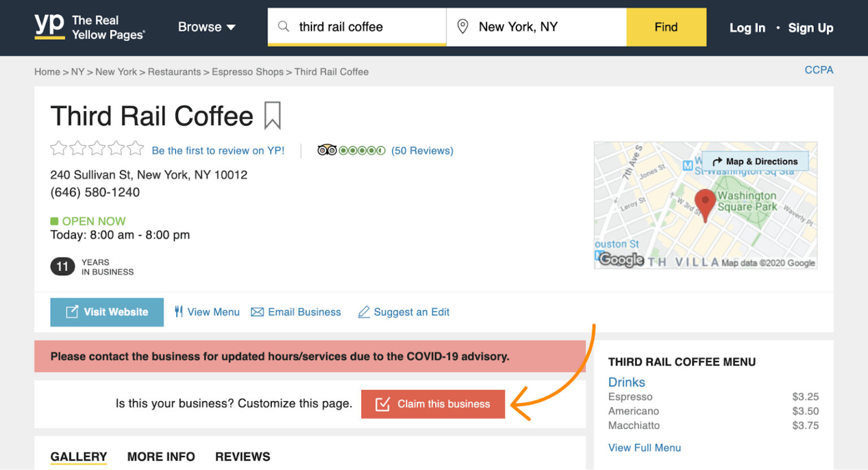The width and height of the screenshot is (868, 470).
Task: Toggle the bookmark next to Third Rail Coffee
Action: point(272,115)
